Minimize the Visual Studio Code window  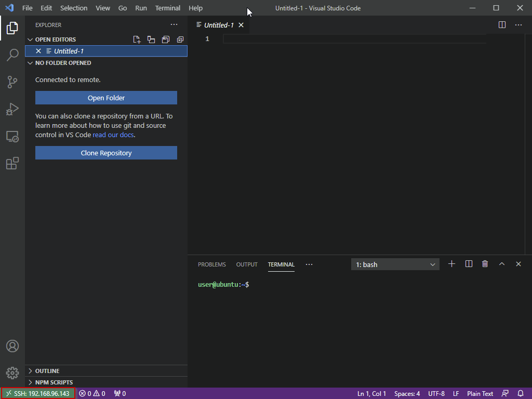click(472, 8)
